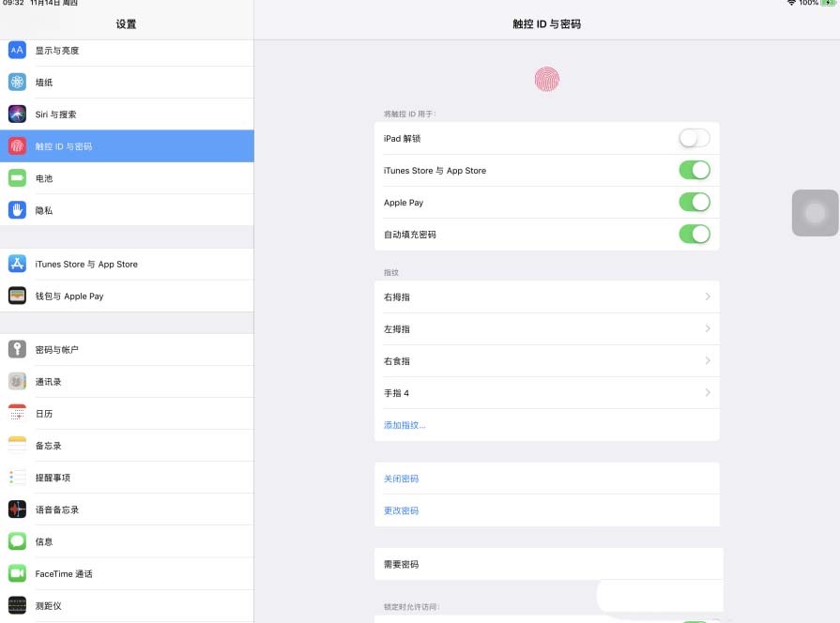Select 通讯录 in settings list
This screenshot has width=840, height=623.
pyautogui.click(x=127, y=382)
